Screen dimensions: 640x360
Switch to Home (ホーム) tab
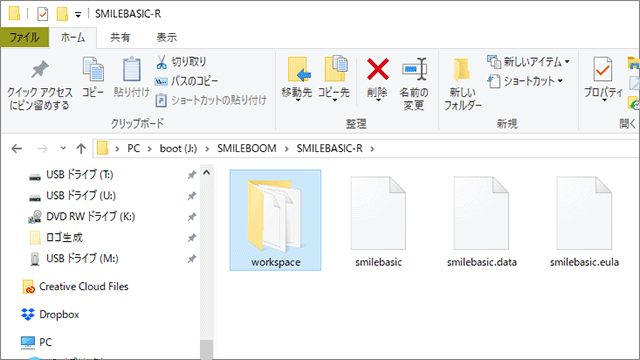[x=73, y=38]
